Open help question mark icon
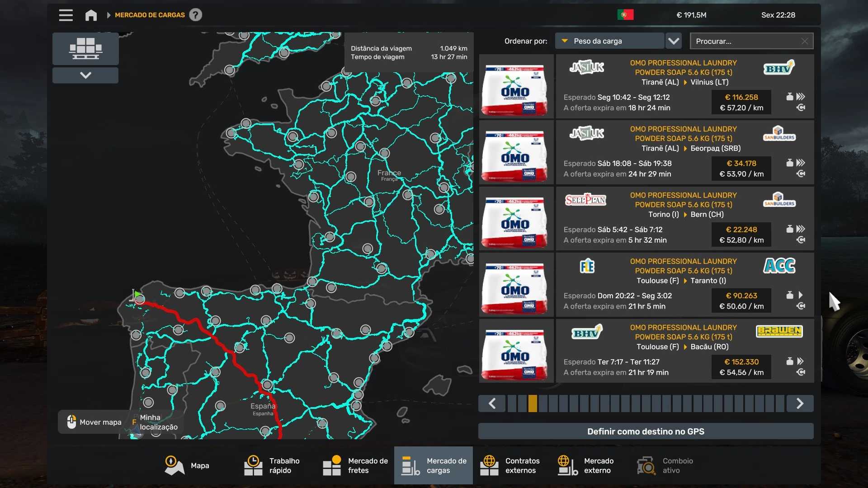The image size is (868, 488). click(195, 15)
